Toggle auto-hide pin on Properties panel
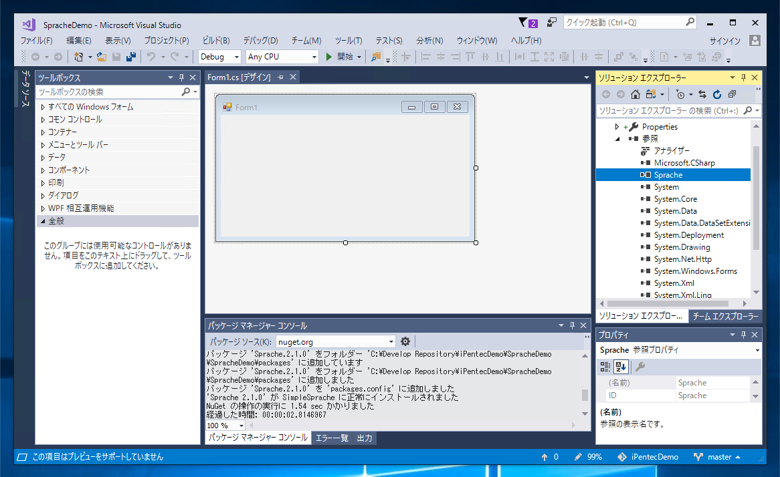780x477 pixels. point(743,335)
